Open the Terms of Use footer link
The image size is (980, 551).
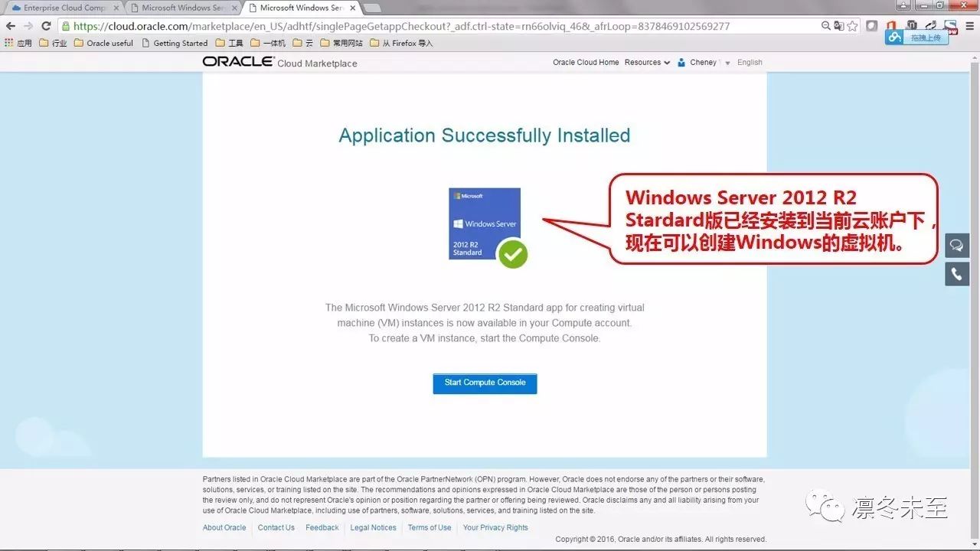(430, 528)
